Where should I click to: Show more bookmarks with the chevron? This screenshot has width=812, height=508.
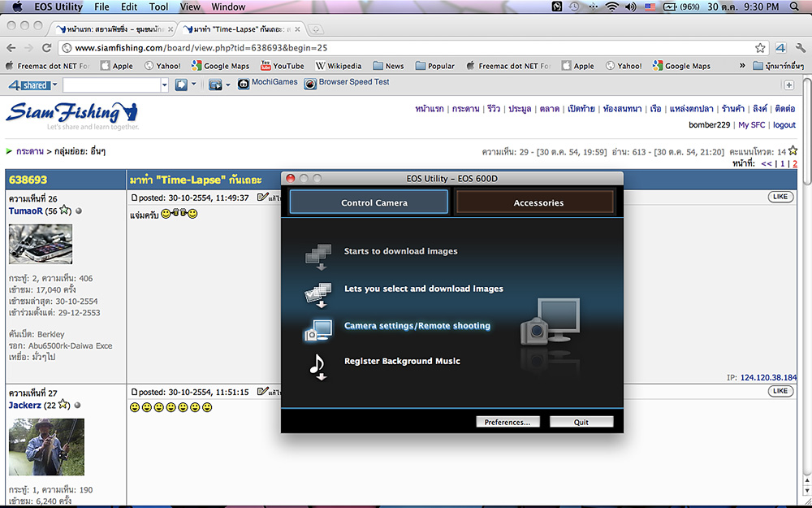(x=741, y=66)
